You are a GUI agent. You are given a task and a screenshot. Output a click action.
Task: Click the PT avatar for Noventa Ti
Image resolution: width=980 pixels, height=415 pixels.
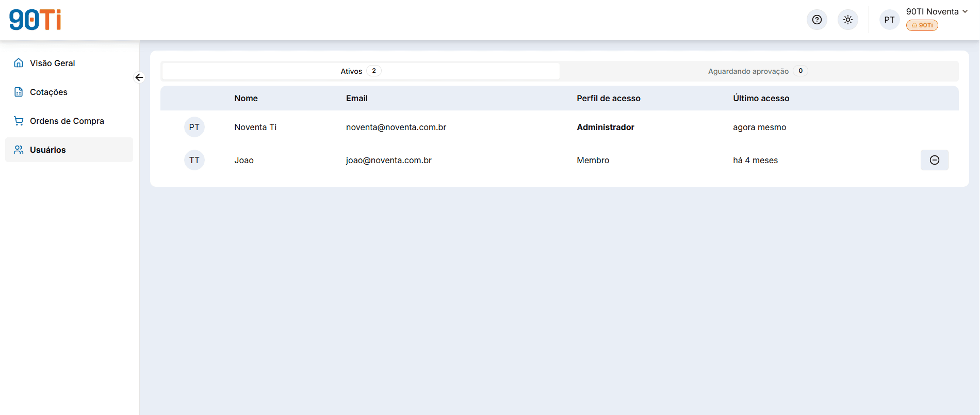194,127
